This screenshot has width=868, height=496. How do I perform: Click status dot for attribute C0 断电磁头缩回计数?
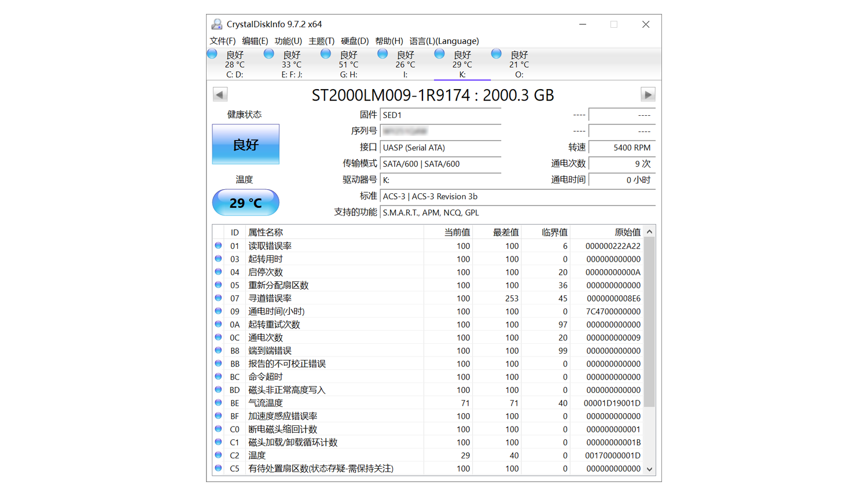pos(218,429)
